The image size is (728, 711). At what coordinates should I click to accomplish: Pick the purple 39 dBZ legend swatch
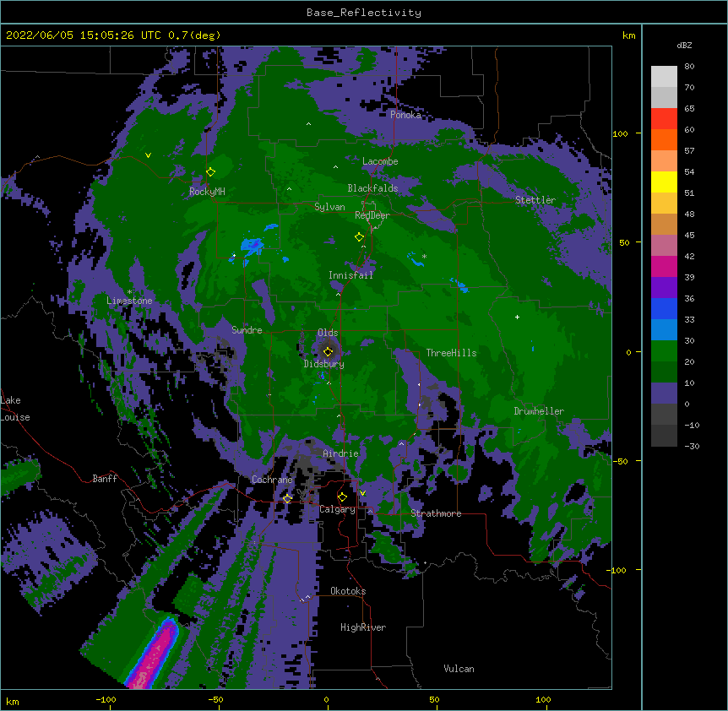(664, 288)
